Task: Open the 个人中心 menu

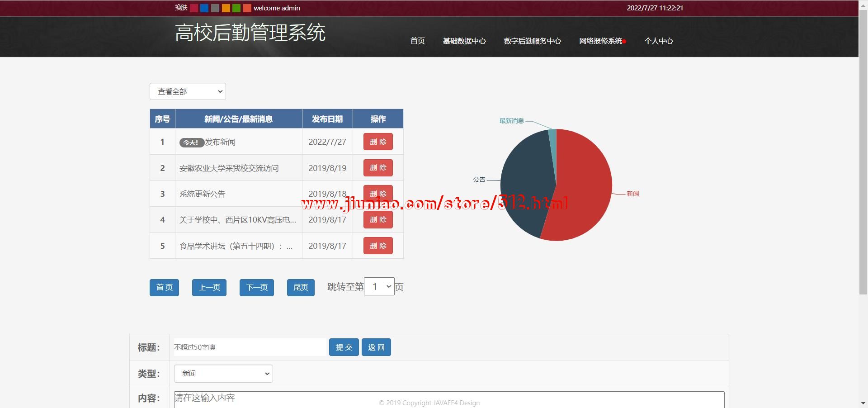Action: [x=659, y=41]
